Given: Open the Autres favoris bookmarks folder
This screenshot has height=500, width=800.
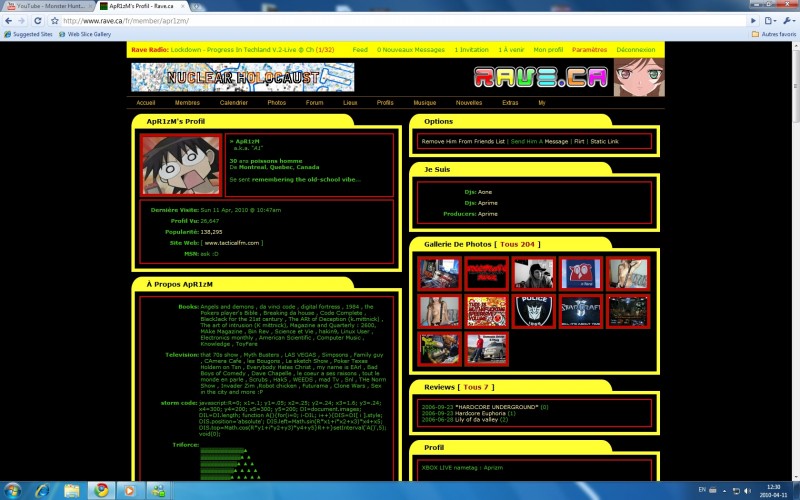Looking at the screenshot, I should (x=775, y=33).
